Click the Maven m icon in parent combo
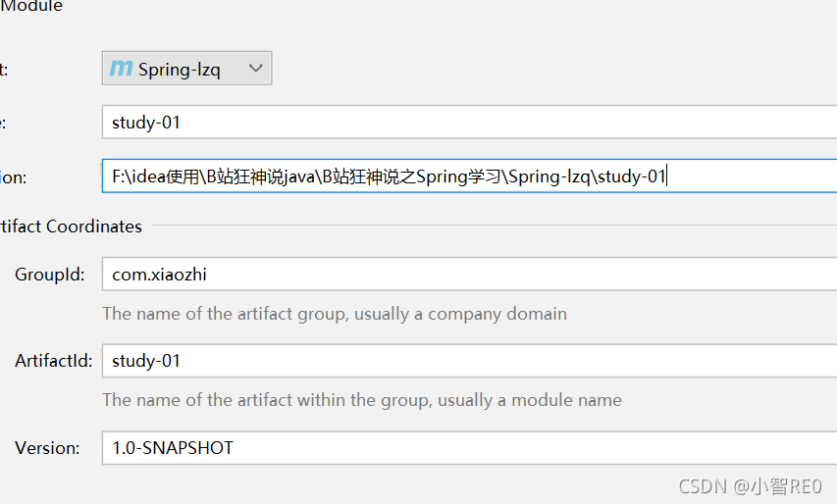Screen dimensions: 837x504 (x=121, y=68)
